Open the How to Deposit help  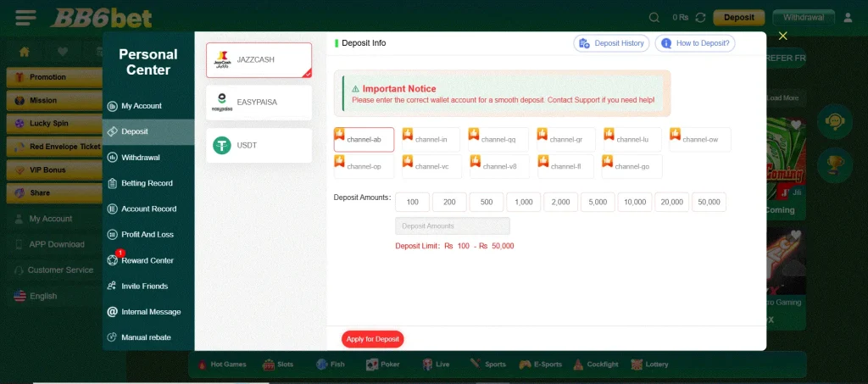click(x=695, y=43)
